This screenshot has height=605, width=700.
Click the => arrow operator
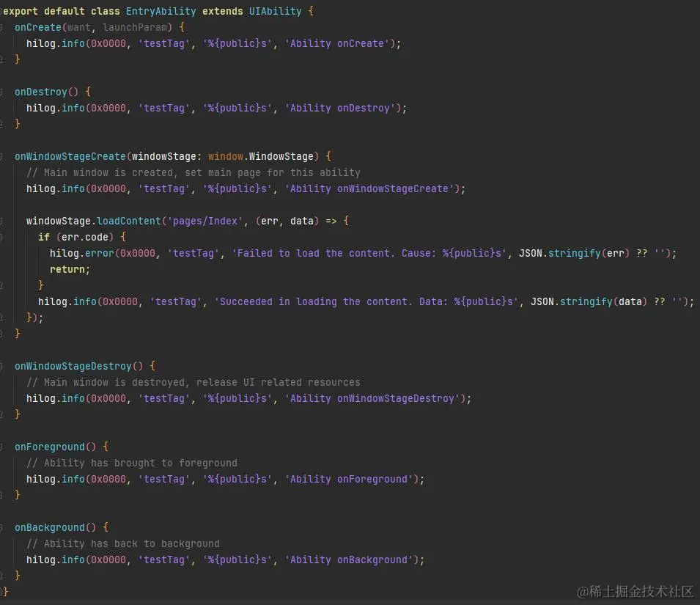coord(331,221)
